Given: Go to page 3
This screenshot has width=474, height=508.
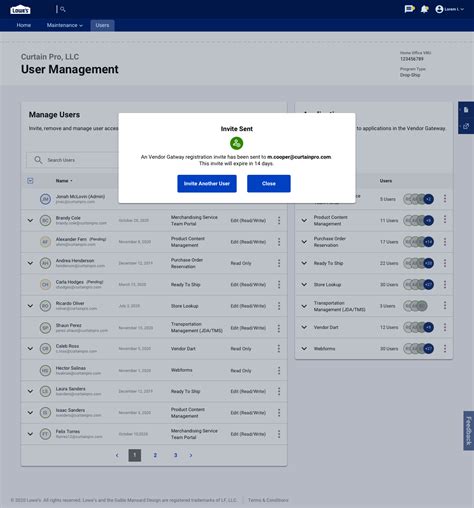Looking at the screenshot, I should [x=175, y=455].
